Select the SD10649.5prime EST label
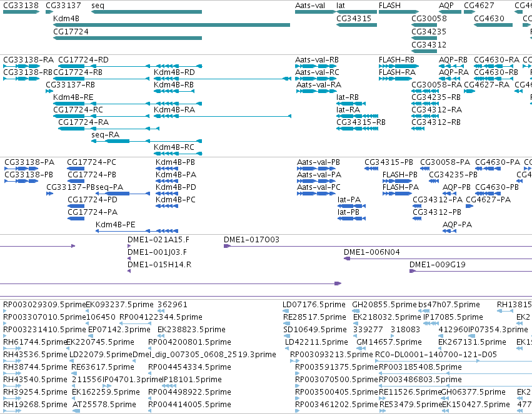532x414 pixels. (316, 330)
